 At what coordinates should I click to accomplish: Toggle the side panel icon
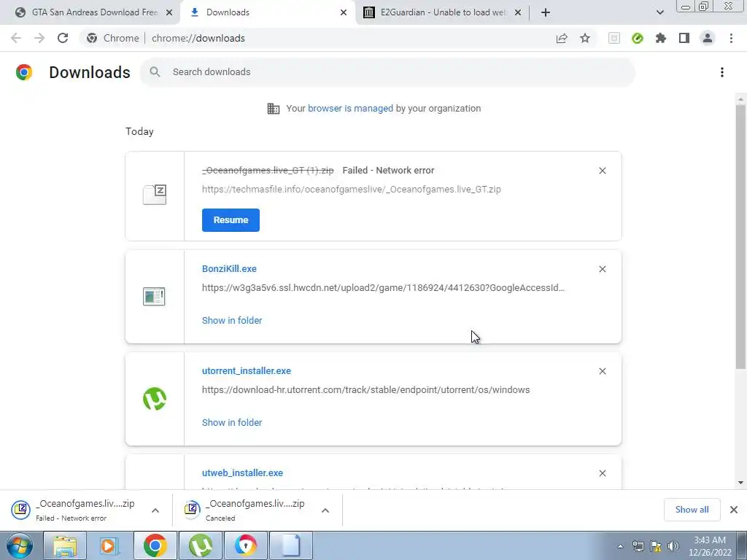tap(684, 38)
